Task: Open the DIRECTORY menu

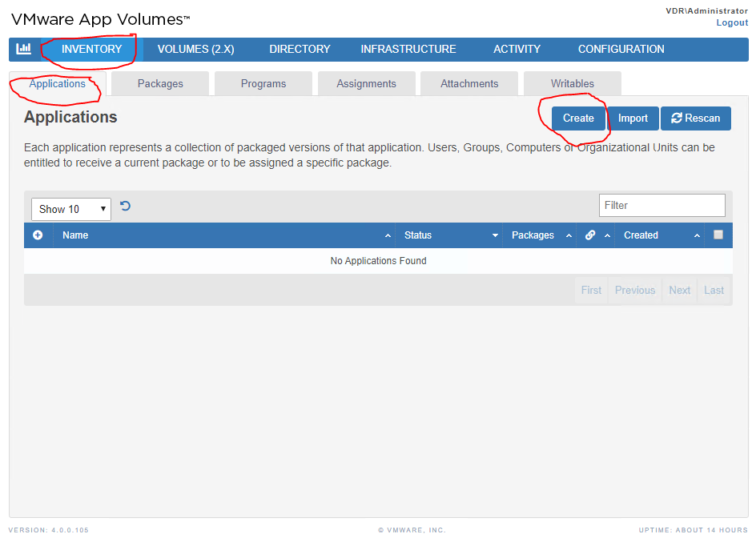Action: (x=300, y=49)
